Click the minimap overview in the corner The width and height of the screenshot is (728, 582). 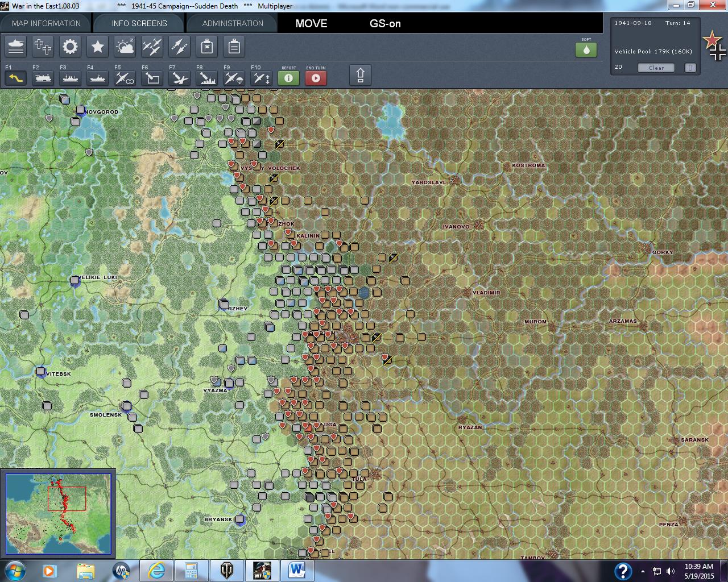(59, 513)
